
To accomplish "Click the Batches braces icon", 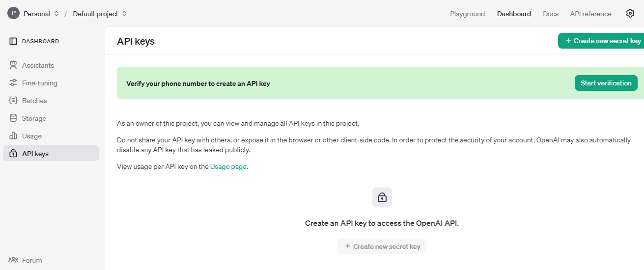I will point(13,101).
